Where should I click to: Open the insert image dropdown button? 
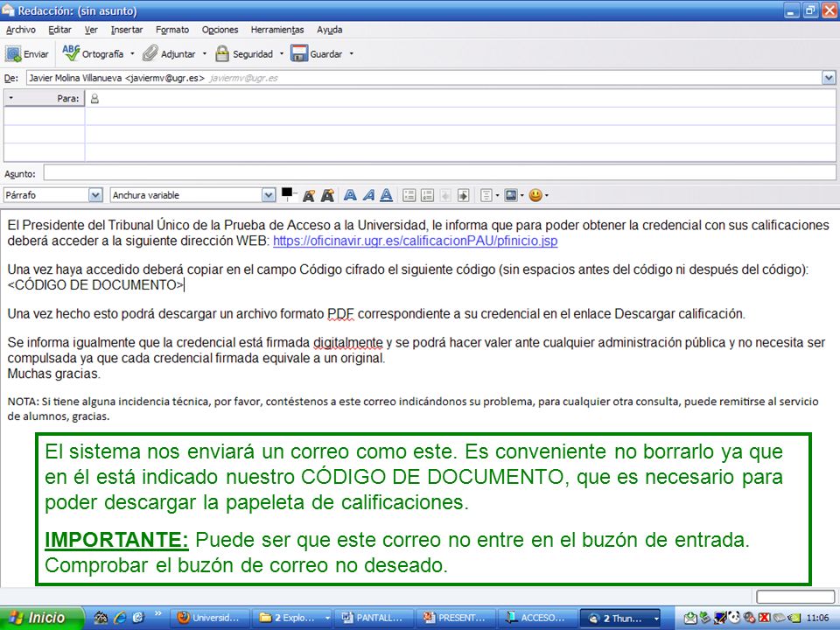point(514,195)
